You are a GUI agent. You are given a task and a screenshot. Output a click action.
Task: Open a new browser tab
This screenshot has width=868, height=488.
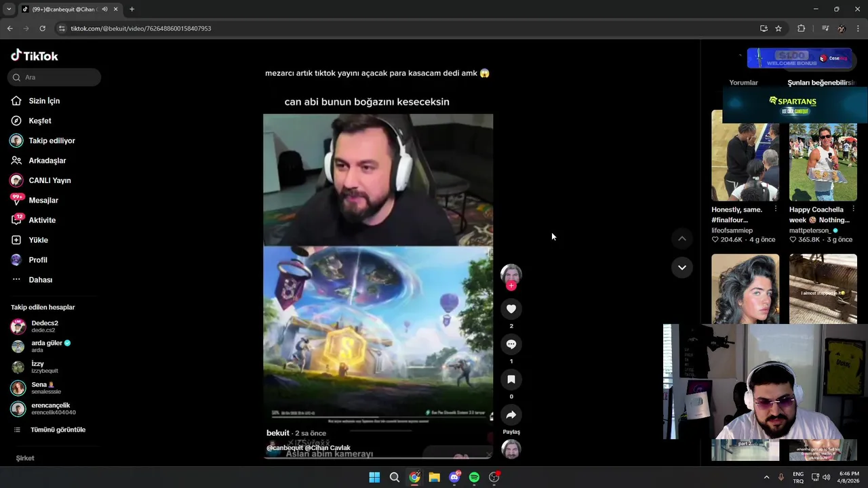pyautogui.click(x=132, y=9)
